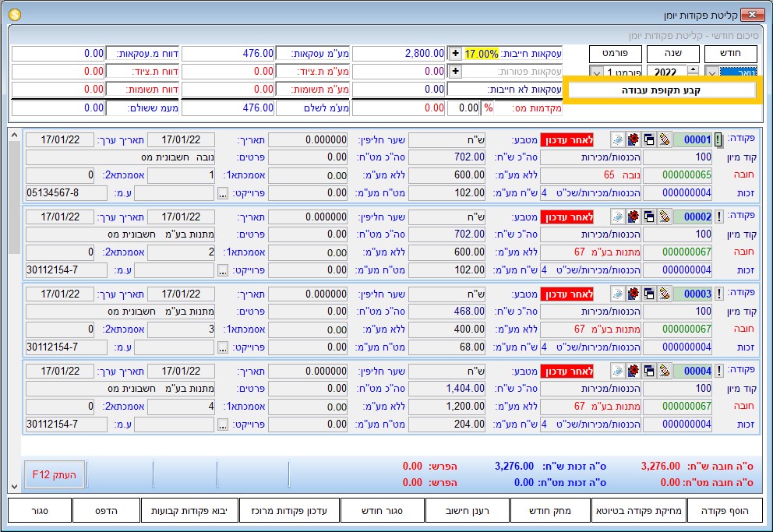This screenshot has height=532, width=773.
Task: Click the שנה column header button
Action: [673, 53]
